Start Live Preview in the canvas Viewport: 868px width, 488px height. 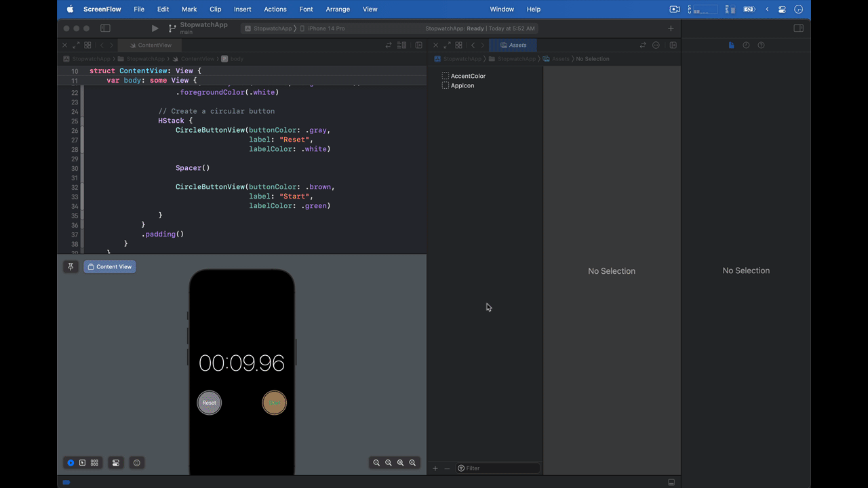tap(71, 462)
